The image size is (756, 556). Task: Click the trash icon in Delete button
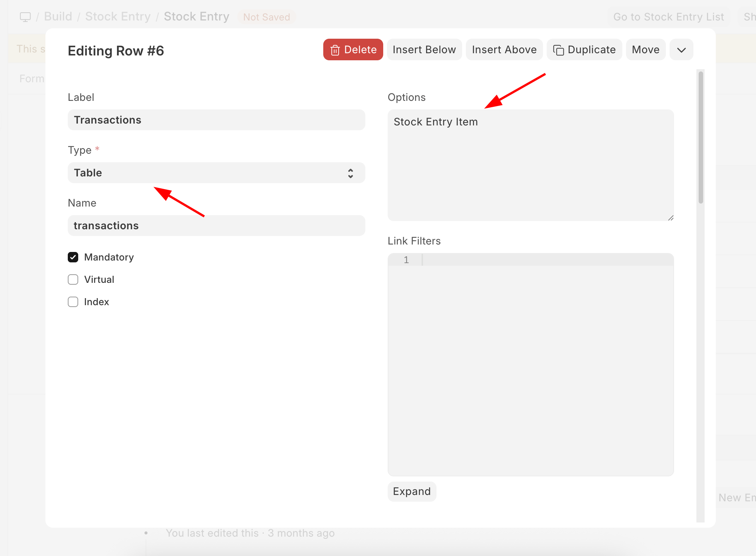[335, 50]
